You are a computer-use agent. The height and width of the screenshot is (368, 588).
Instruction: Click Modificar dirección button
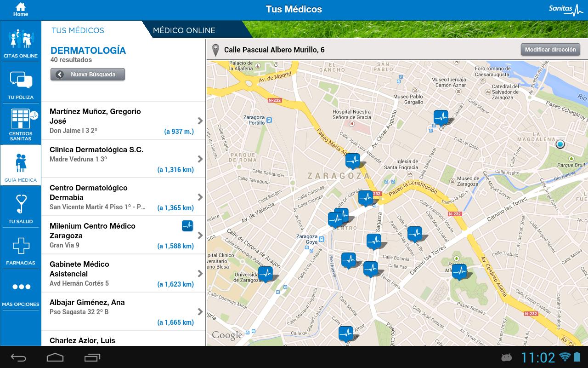(x=550, y=50)
